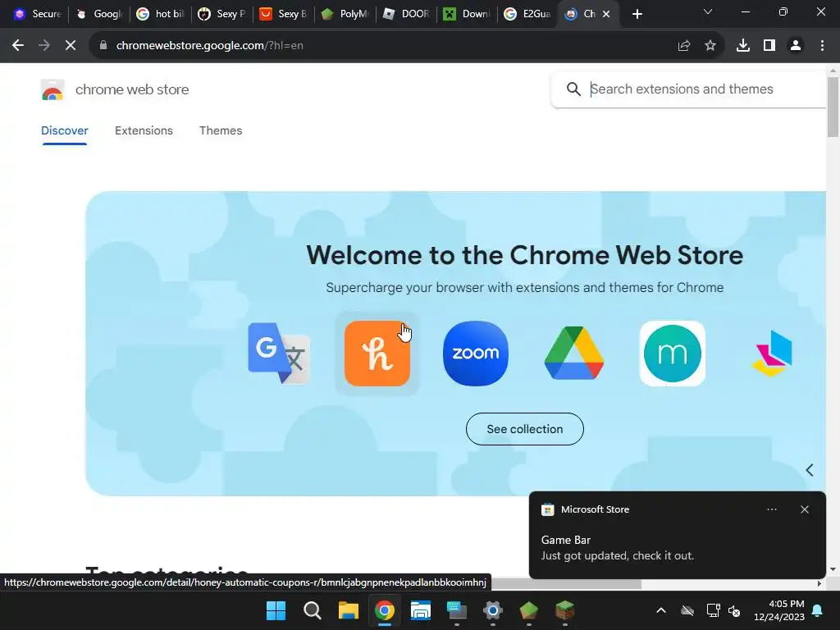Screen dimensions: 840x630
Task: Click the address bar URL
Action: click(209, 46)
